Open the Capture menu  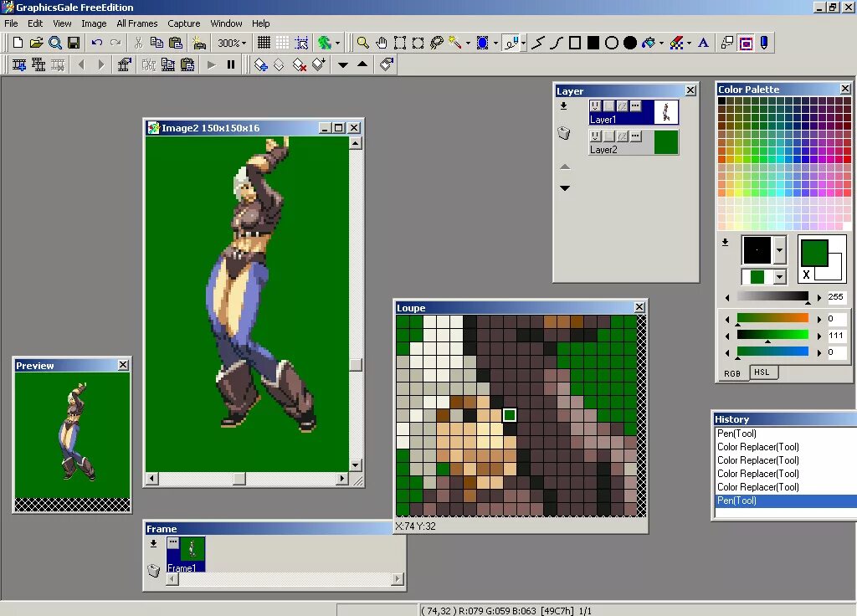[183, 23]
